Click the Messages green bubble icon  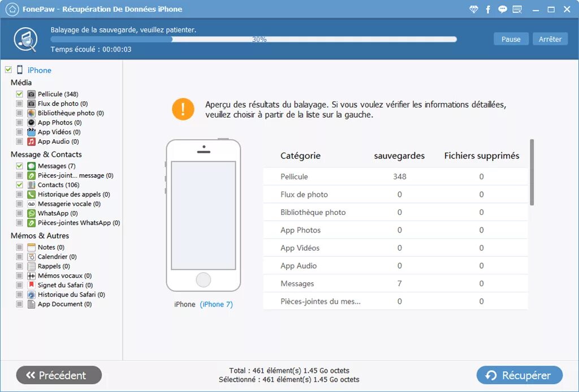32,166
